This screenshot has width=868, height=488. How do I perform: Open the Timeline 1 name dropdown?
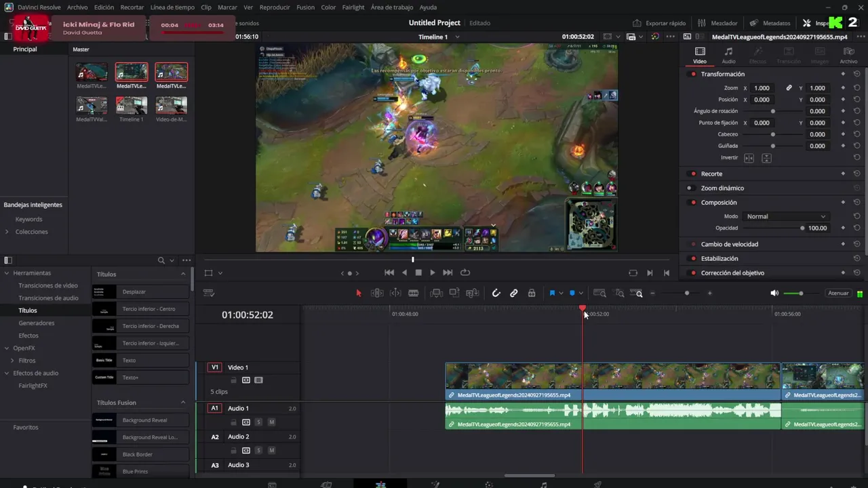pos(458,37)
